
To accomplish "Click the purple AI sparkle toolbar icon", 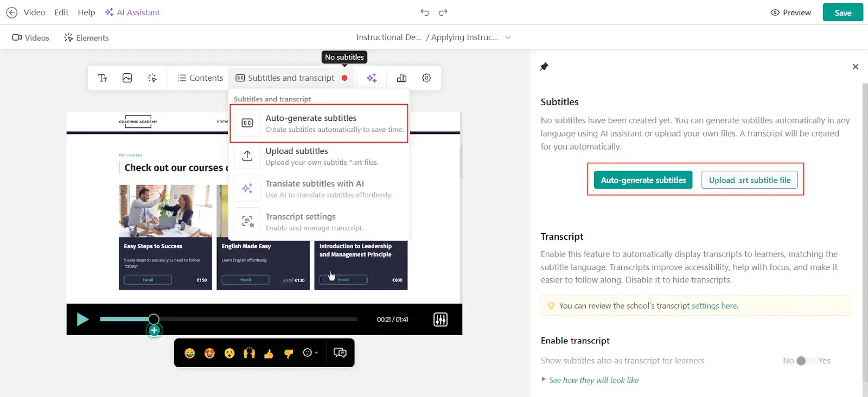I will click(x=372, y=78).
